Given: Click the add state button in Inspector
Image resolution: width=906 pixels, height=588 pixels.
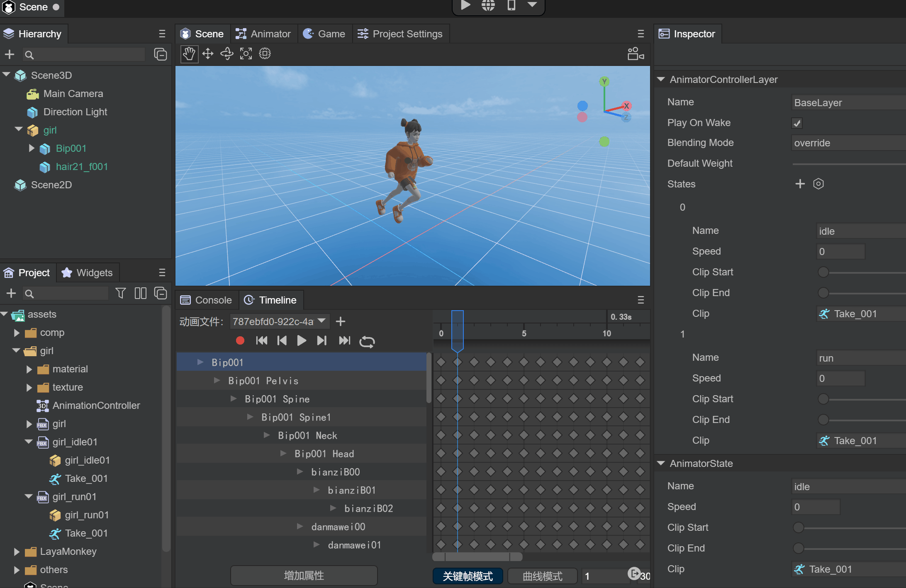Looking at the screenshot, I should (800, 183).
